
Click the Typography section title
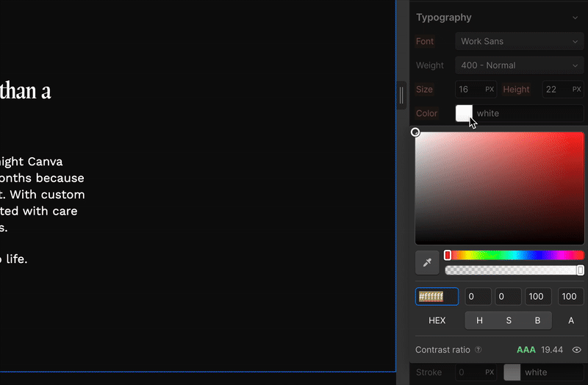[444, 18]
